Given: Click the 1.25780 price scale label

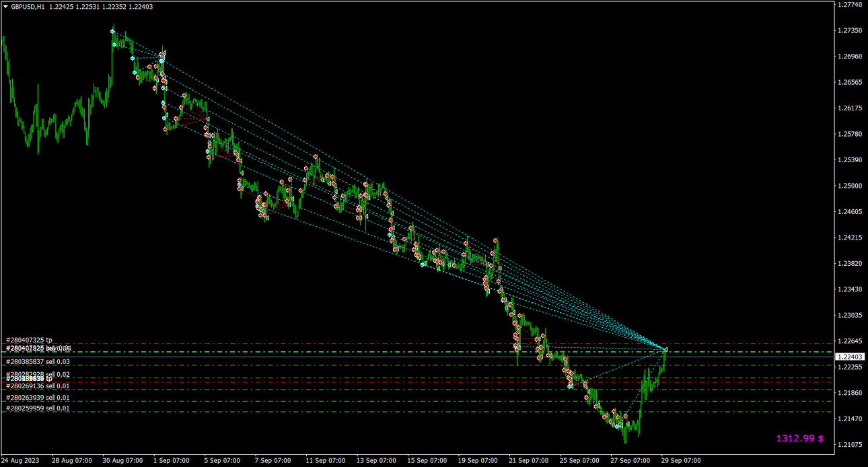Looking at the screenshot, I should tap(851, 134).
